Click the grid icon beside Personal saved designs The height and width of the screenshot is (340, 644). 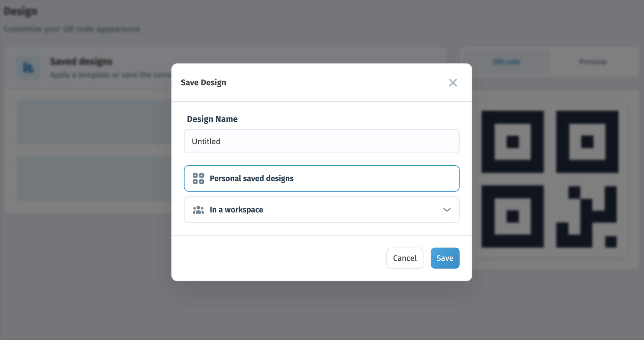coord(198,178)
